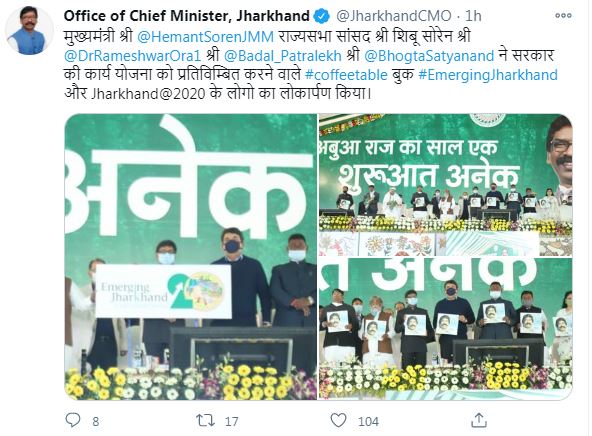Open the Emerging Jharkhand logo launch photo
This screenshot has width=592, height=436.
pyautogui.click(x=191, y=257)
